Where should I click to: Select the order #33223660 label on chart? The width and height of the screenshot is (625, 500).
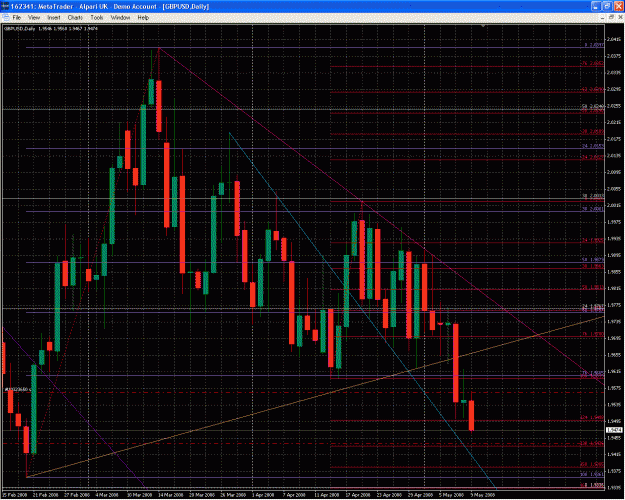[x=16, y=389]
